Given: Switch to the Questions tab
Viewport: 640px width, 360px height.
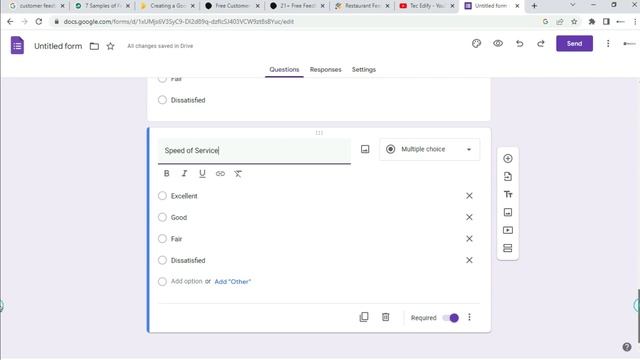Looking at the screenshot, I should click(284, 69).
